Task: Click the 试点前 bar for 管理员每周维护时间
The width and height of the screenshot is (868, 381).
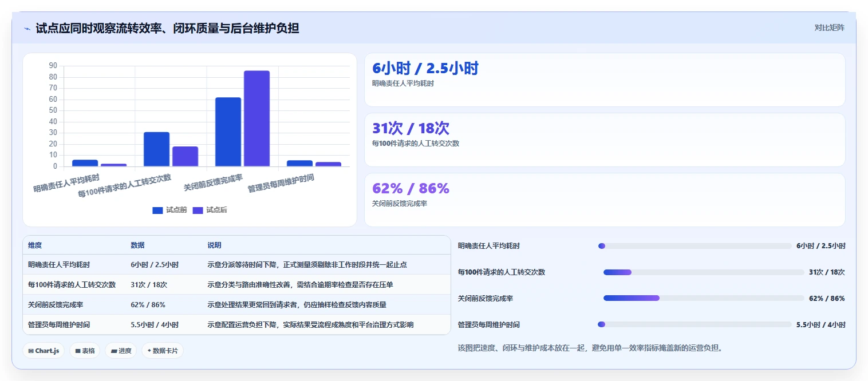Action: tap(299, 164)
